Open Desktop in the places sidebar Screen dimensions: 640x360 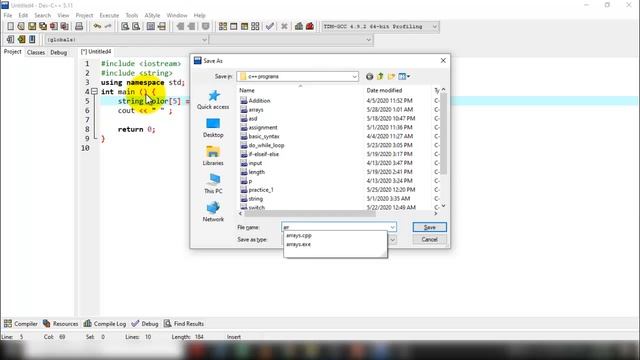[x=213, y=128]
